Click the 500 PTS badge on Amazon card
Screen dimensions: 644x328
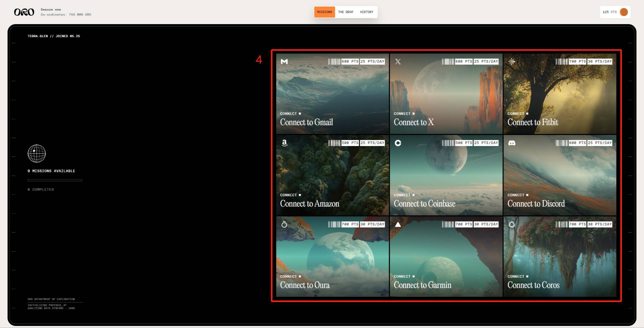point(350,143)
